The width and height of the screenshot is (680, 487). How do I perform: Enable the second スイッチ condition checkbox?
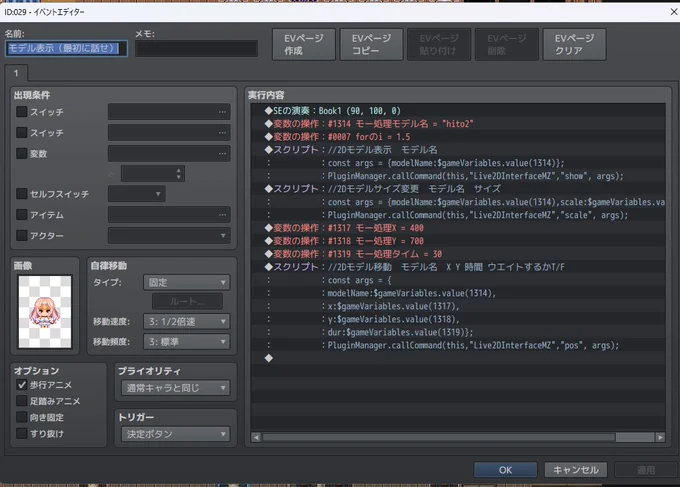(21, 132)
